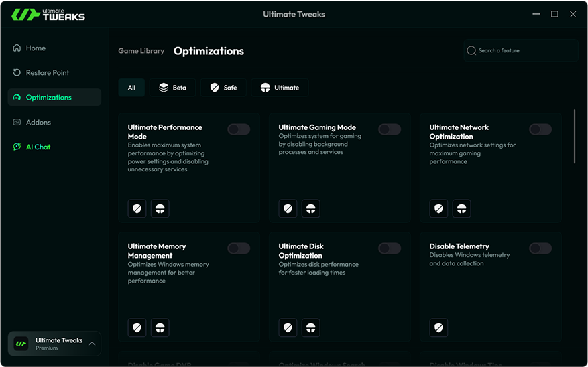The width and height of the screenshot is (588, 367).
Task: Close the Ultimate Tweaks window
Action: (573, 14)
